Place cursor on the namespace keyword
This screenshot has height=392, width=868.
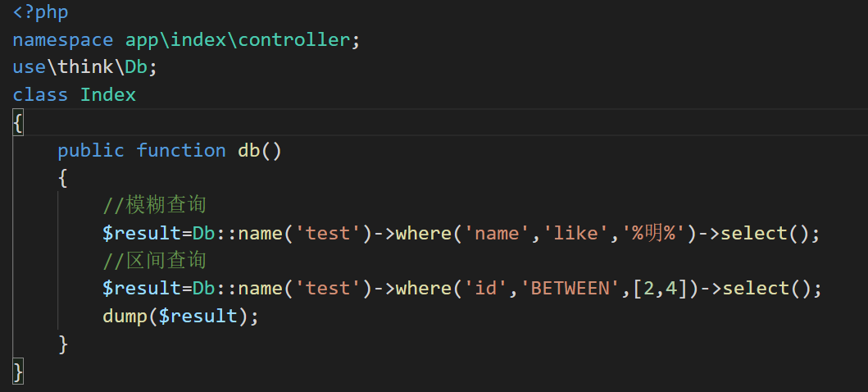pyautogui.click(x=63, y=41)
